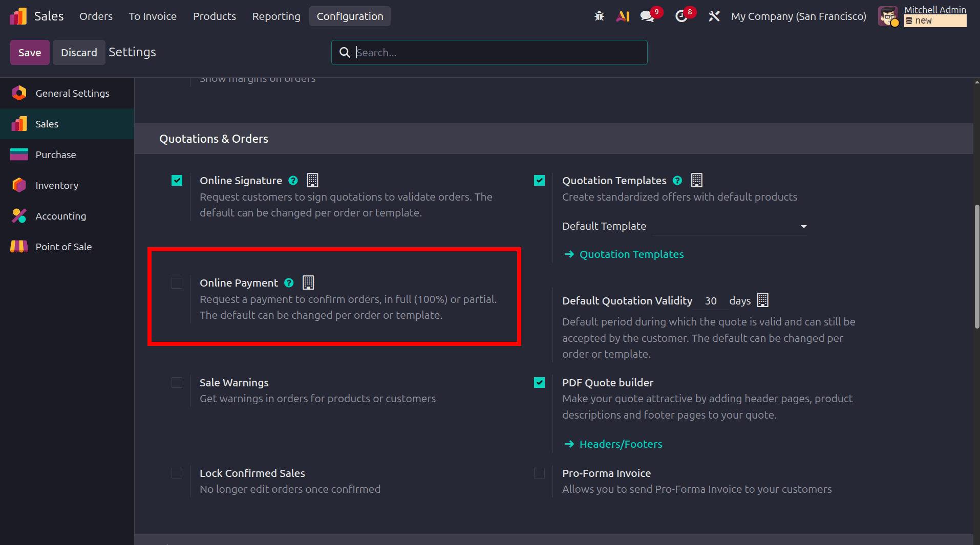Open the debug bug icon in the top bar

coord(599,16)
